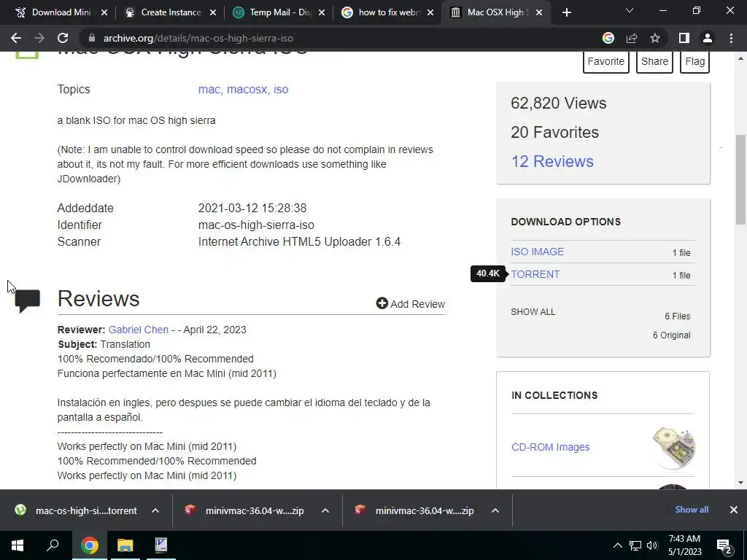The height and width of the screenshot is (560, 747).
Task: Open the 12 Reviews link
Action: (x=552, y=161)
